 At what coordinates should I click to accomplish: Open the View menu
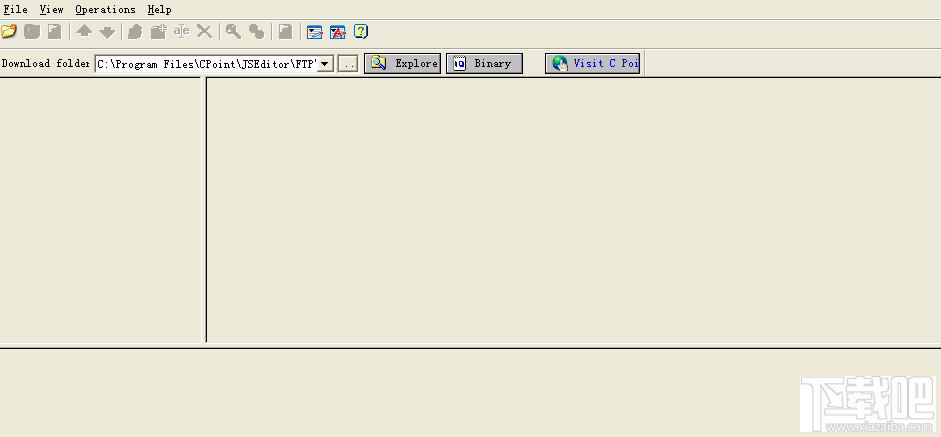pyautogui.click(x=52, y=9)
